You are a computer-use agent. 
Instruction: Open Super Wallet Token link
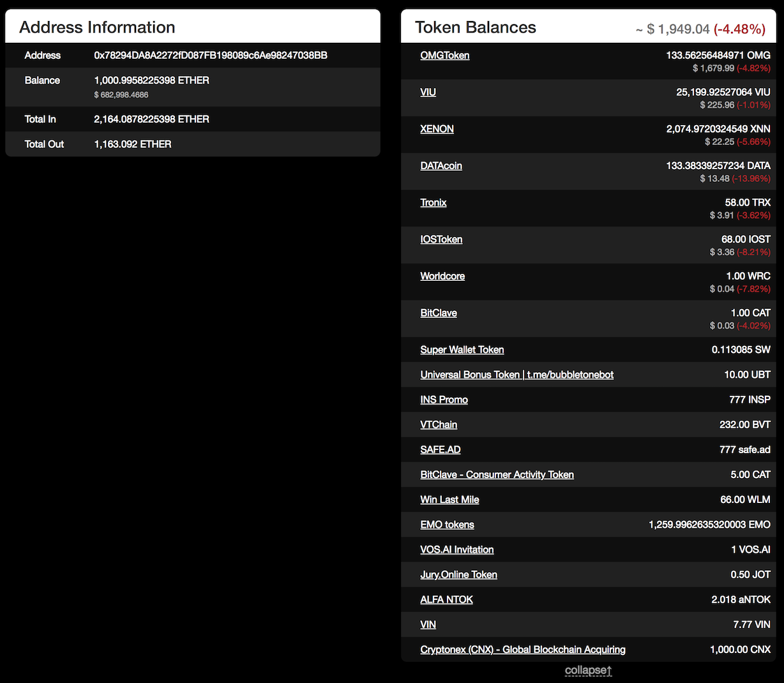click(462, 350)
